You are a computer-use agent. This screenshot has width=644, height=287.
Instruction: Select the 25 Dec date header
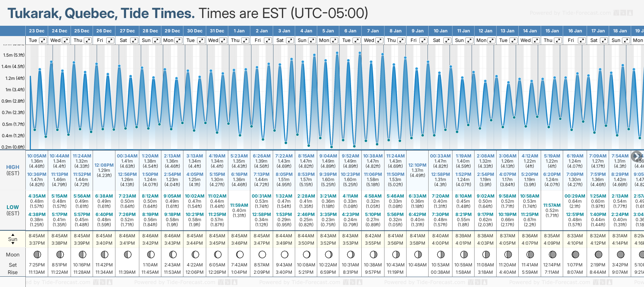(82, 31)
